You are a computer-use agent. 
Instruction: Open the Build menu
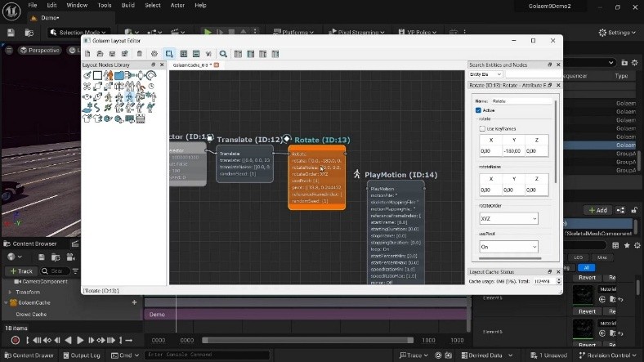(x=128, y=6)
